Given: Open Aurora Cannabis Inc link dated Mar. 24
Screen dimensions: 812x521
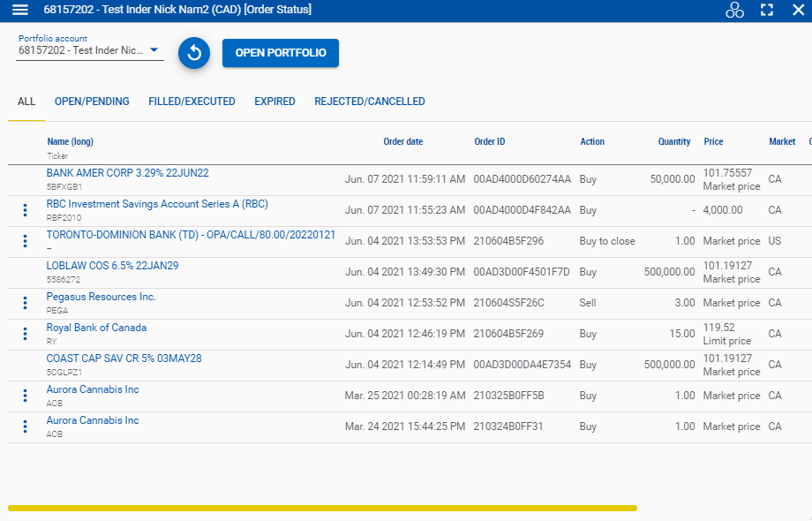Looking at the screenshot, I should point(93,420).
